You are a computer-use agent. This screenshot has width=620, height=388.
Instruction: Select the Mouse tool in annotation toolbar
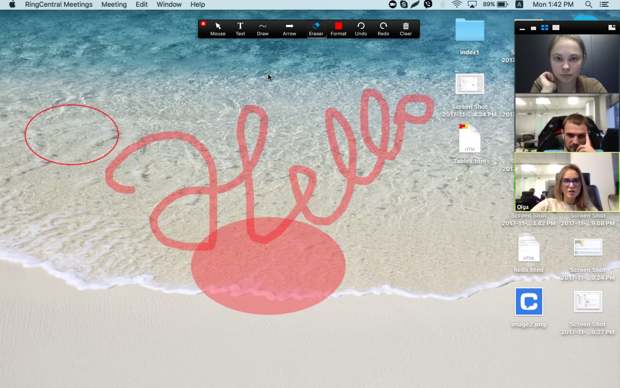click(217, 29)
